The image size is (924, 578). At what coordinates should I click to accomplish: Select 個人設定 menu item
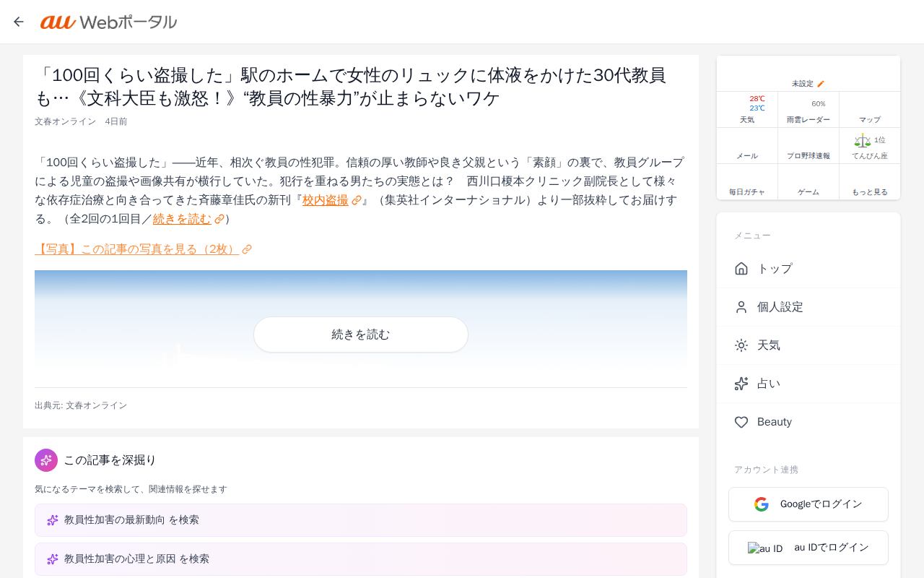(808, 307)
